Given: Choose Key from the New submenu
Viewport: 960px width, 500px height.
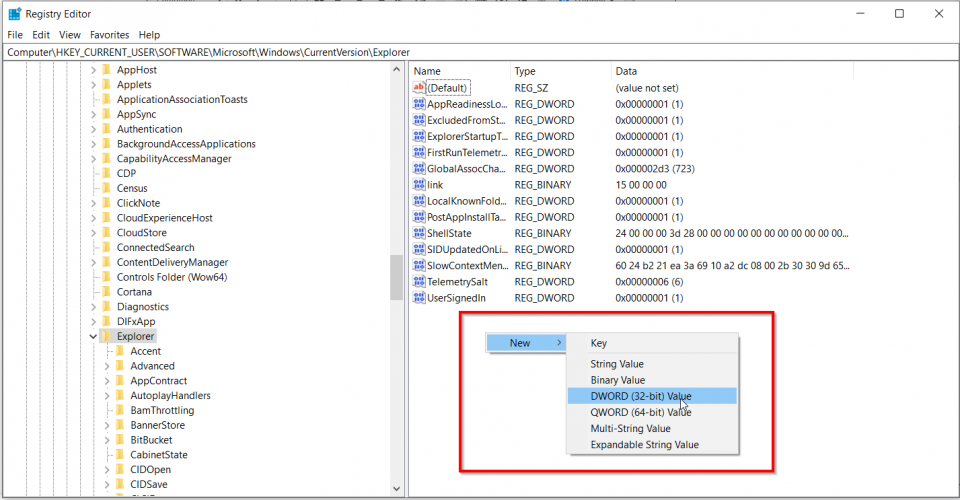Looking at the screenshot, I should 652,343.
